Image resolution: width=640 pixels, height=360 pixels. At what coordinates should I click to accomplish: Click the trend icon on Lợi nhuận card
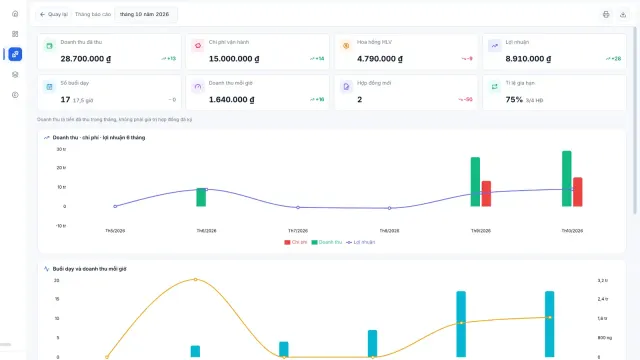click(x=494, y=46)
